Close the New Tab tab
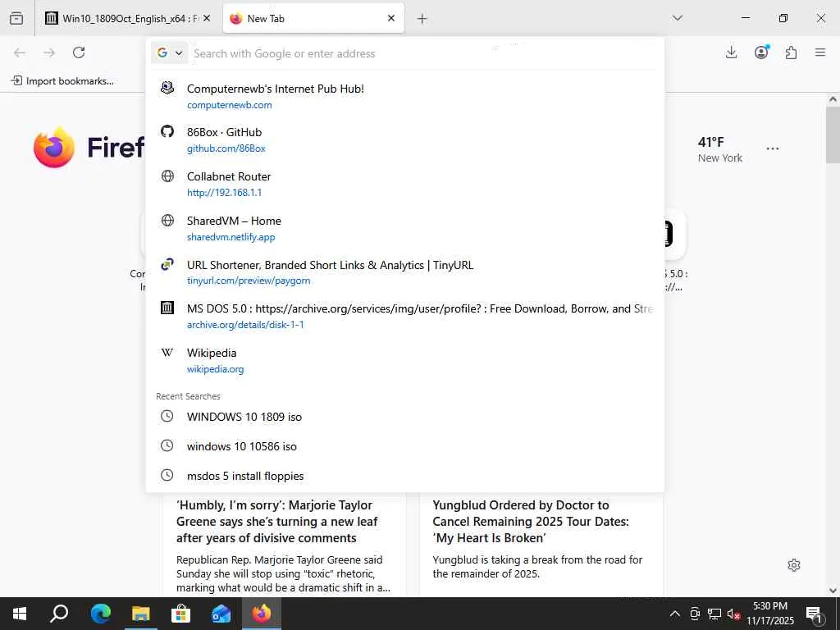This screenshot has height=630, width=840. click(391, 18)
